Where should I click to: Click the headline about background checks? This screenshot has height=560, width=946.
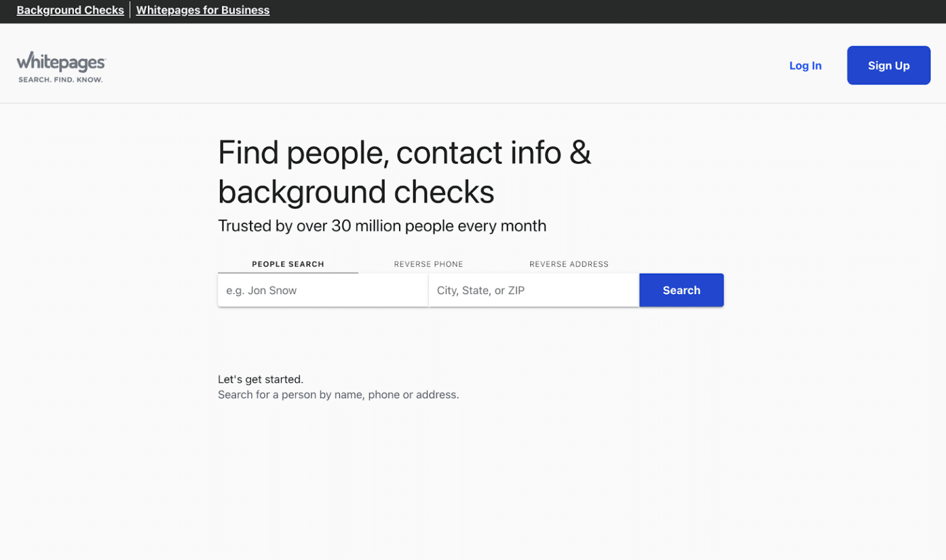click(x=405, y=172)
